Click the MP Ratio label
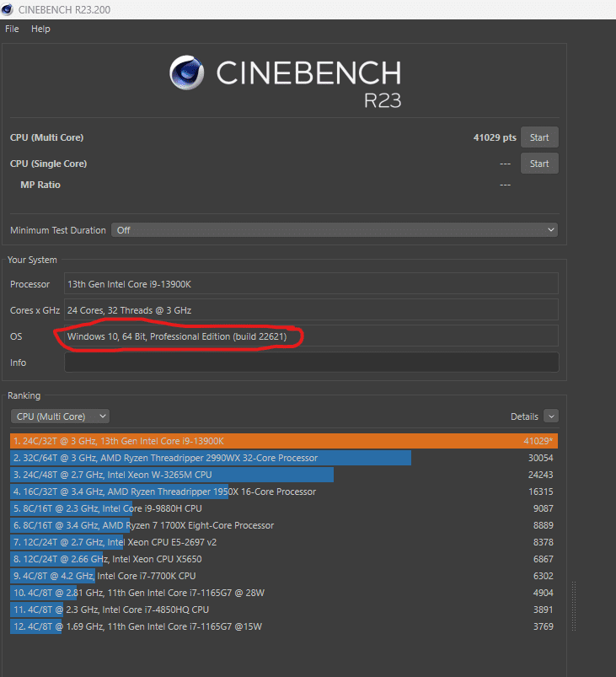The width and height of the screenshot is (616, 677). coord(40,185)
